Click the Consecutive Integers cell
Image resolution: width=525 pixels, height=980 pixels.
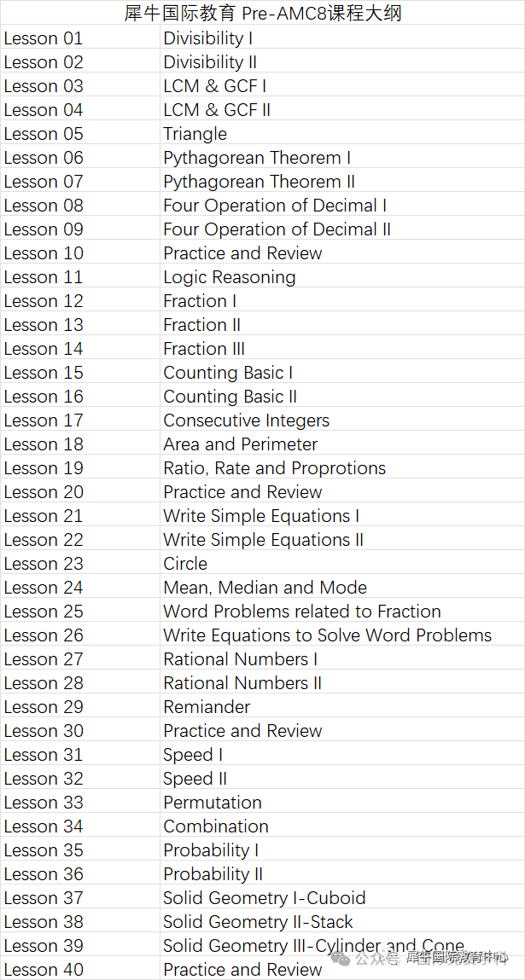341,420
